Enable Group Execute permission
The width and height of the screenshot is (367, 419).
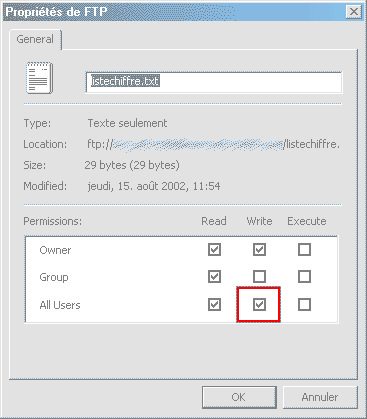click(304, 277)
